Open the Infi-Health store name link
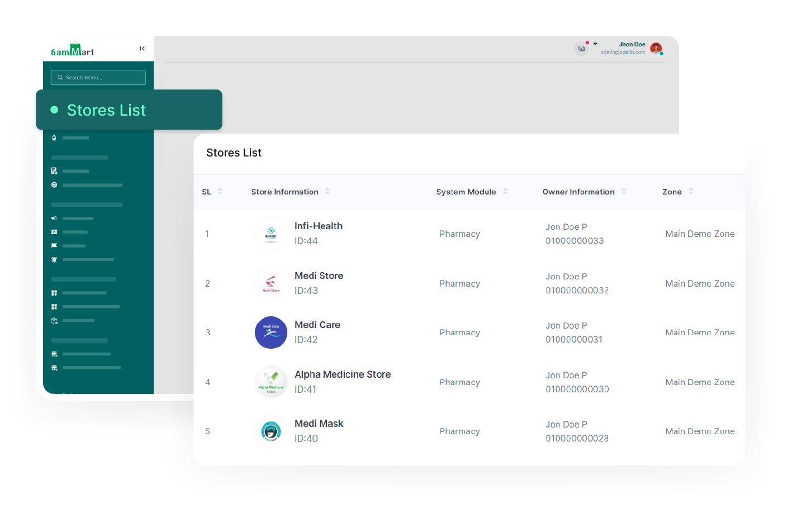The image size is (787, 532). (x=319, y=226)
